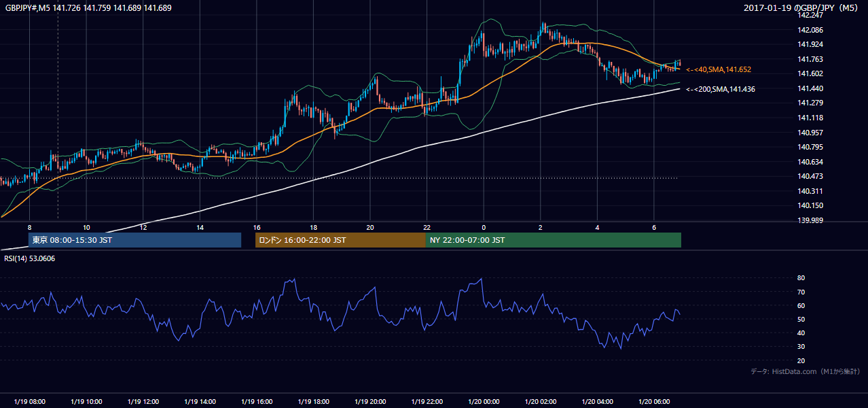Screen dimensions: 868x408
Task: Click the 2017-01-19 GBP/JPY (M5) chart title
Action: point(801,7)
